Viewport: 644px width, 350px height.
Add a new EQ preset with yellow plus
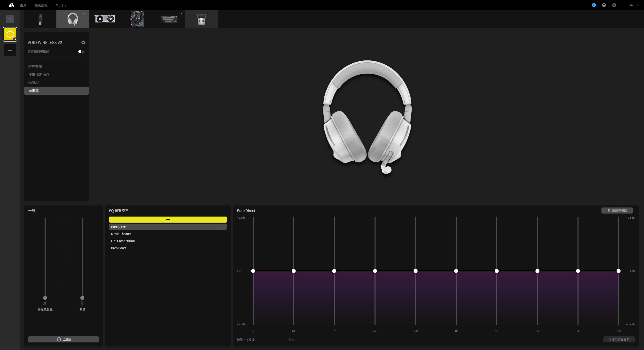(x=168, y=220)
